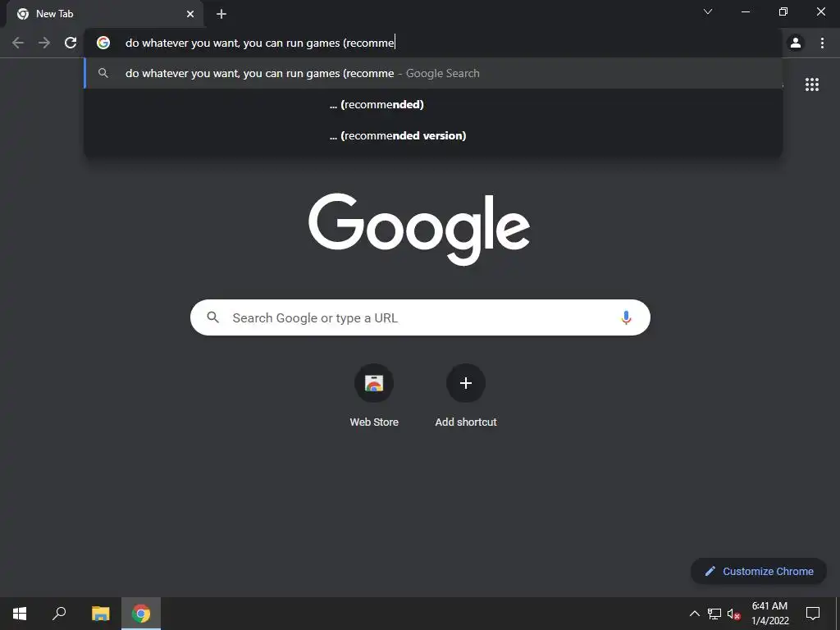840x630 pixels.
Task: Click the Google icon in the address bar
Action: coord(103,43)
